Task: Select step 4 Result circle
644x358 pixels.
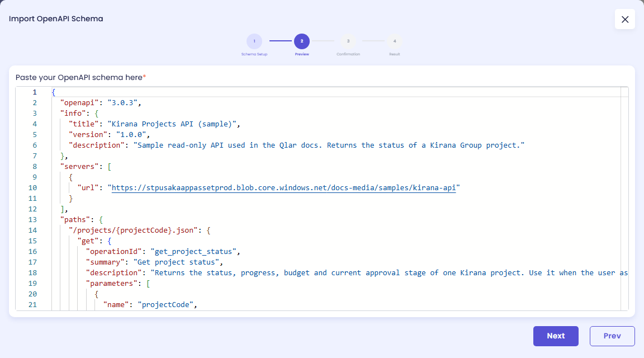Action: pyautogui.click(x=395, y=41)
